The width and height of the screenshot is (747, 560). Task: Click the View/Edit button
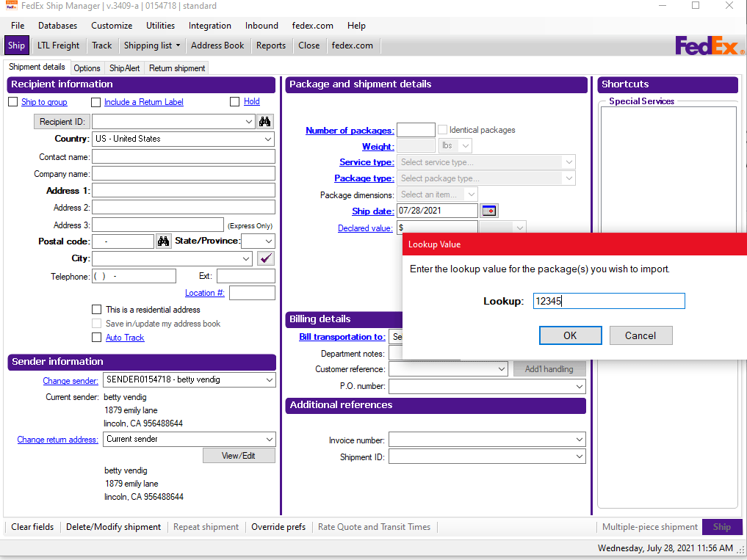pos(239,456)
